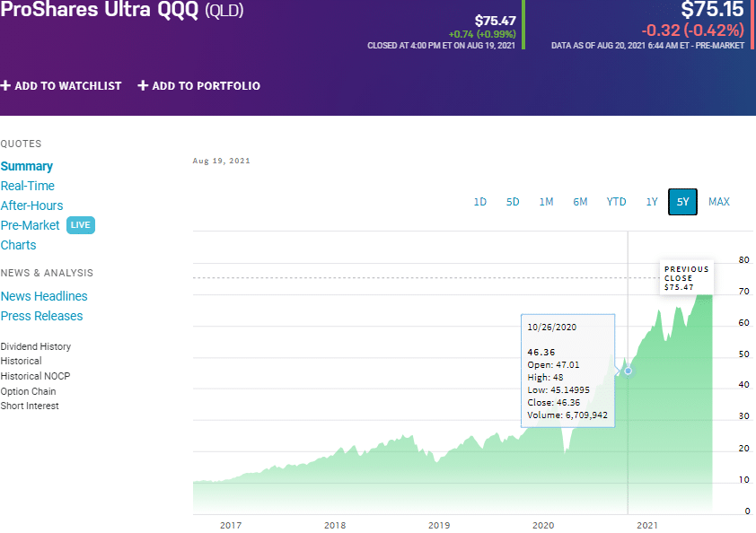756x533 pixels.
Task: Click the 2017 label on the chart axis
Action: pyautogui.click(x=231, y=525)
